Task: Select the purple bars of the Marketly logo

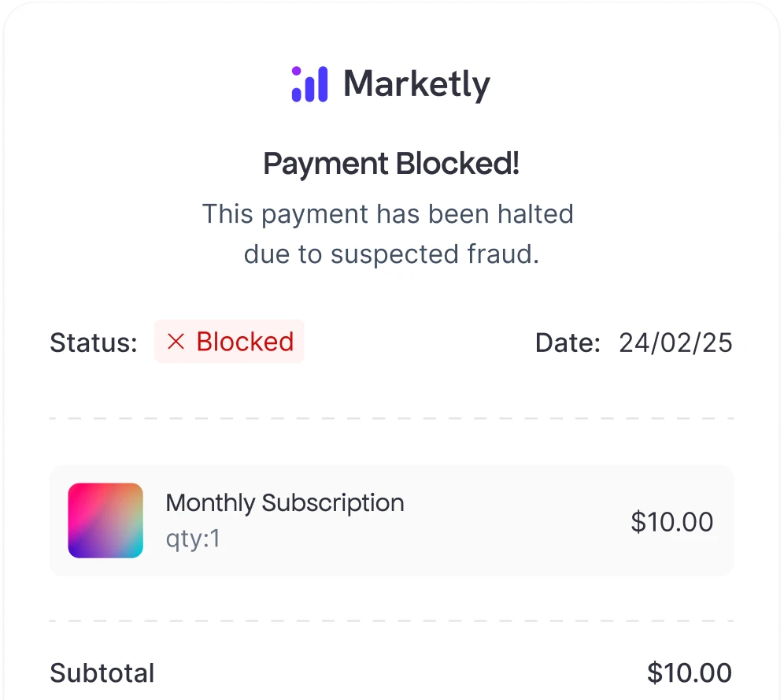Action: (x=309, y=83)
